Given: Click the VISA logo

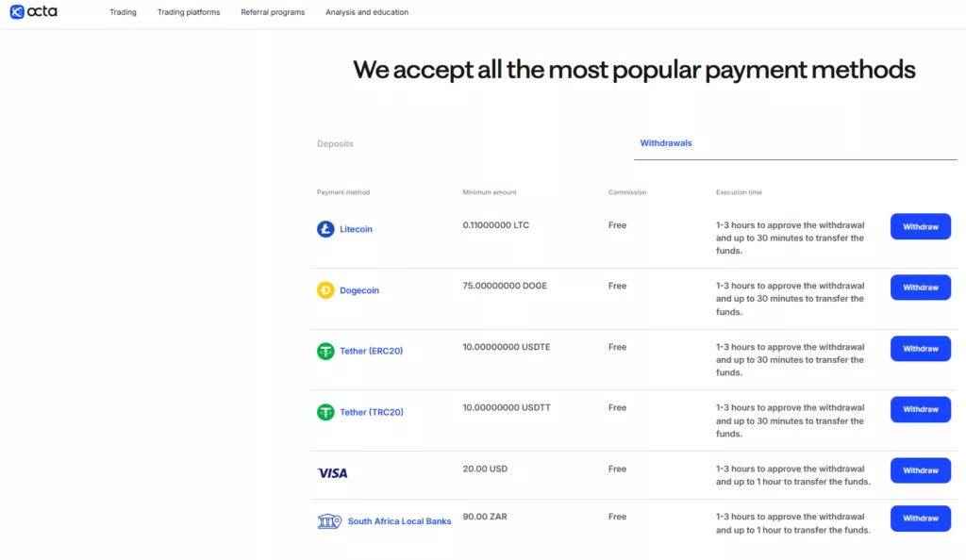Looking at the screenshot, I should pos(333,472).
